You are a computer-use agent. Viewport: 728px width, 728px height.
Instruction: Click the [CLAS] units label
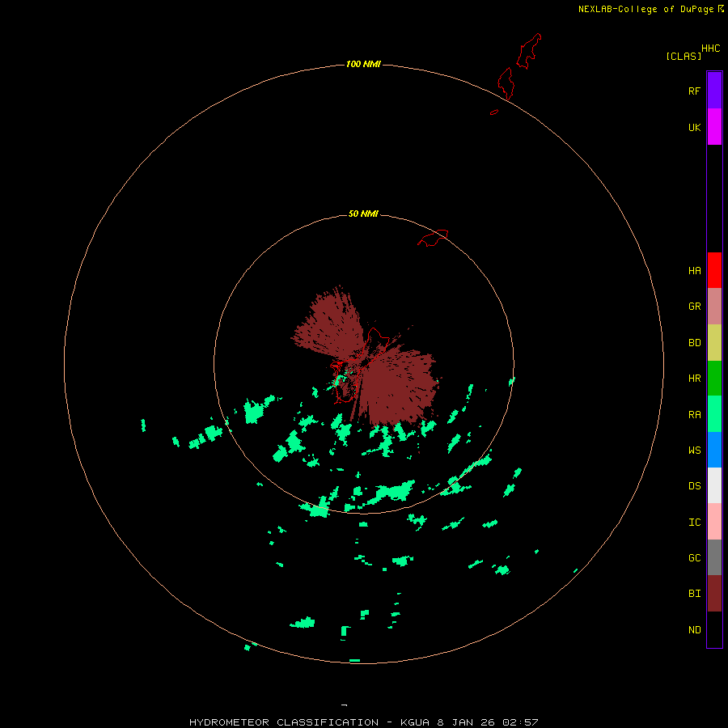click(x=684, y=56)
